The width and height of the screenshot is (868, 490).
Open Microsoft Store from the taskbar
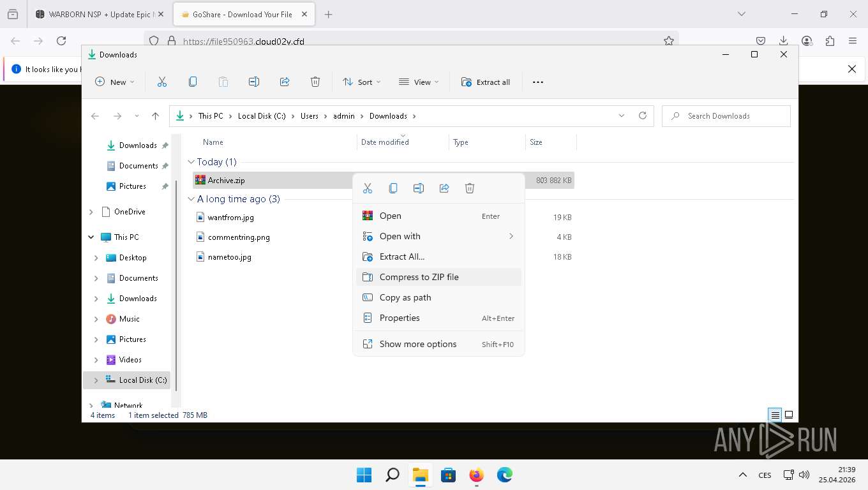click(449, 475)
